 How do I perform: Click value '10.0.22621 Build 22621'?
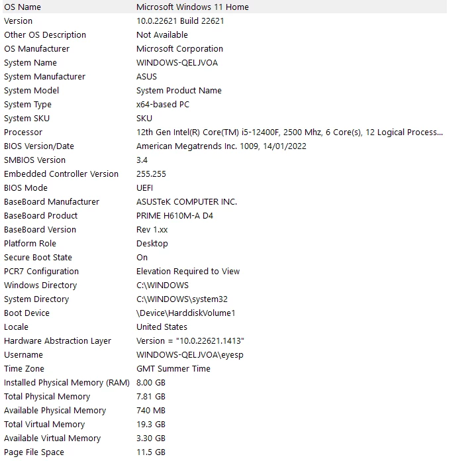coord(180,21)
